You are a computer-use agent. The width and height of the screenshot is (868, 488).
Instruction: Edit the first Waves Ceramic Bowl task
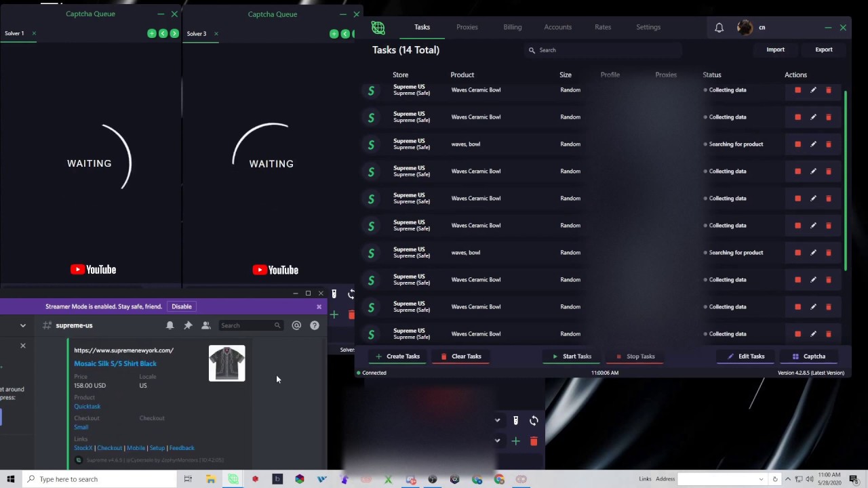pyautogui.click(x=813, y=89)
